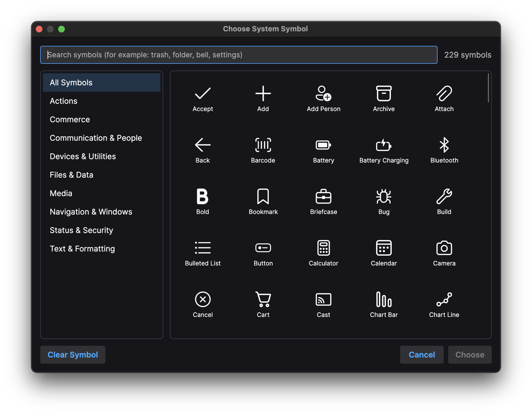Click the Cancel button at bottom right
The height and width of the screenshot is (414, 532).
pyautogui.click(x=422, y=355)
